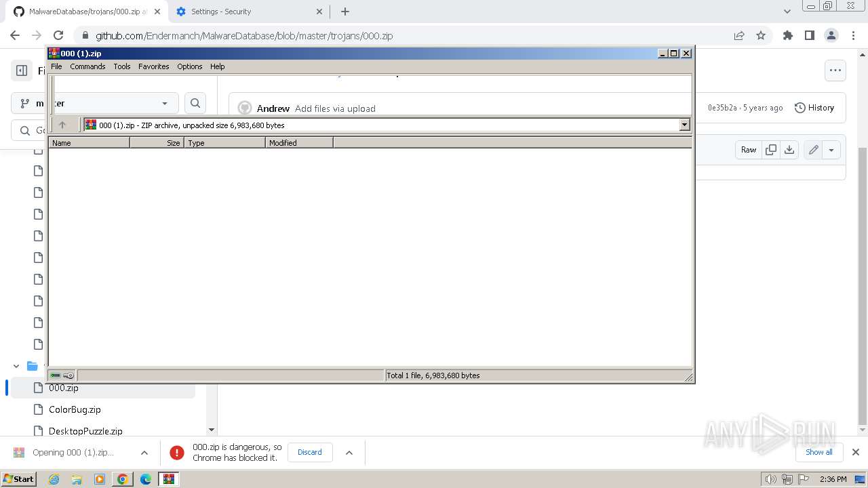Sort archive list by Size column
Image resolution: width=868 pixels, height=488 pixels.
(157, 143)
